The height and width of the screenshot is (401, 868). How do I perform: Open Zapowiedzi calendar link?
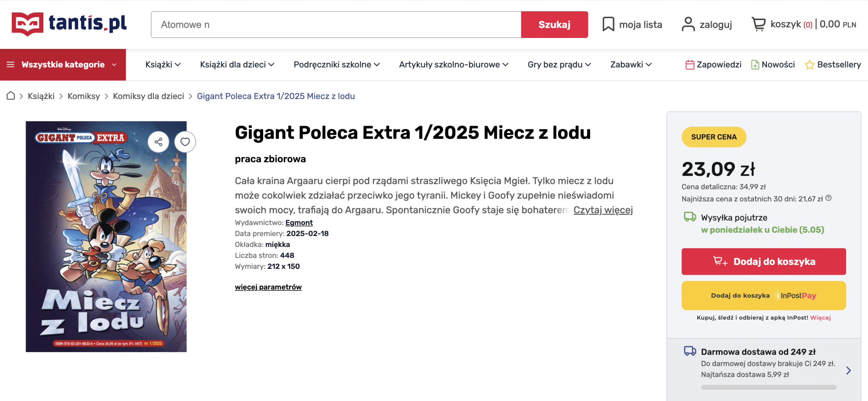[713, 64]
